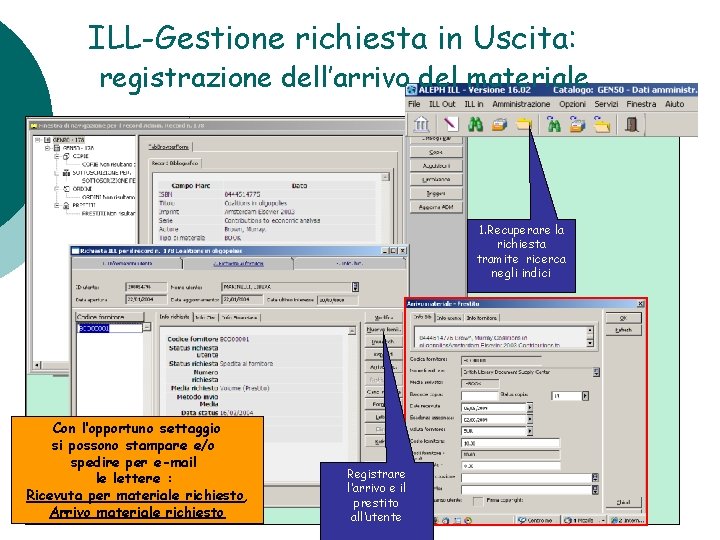
Task: Click the sidebar button just above Aggiorna ADM
Action: coord(436,193)
